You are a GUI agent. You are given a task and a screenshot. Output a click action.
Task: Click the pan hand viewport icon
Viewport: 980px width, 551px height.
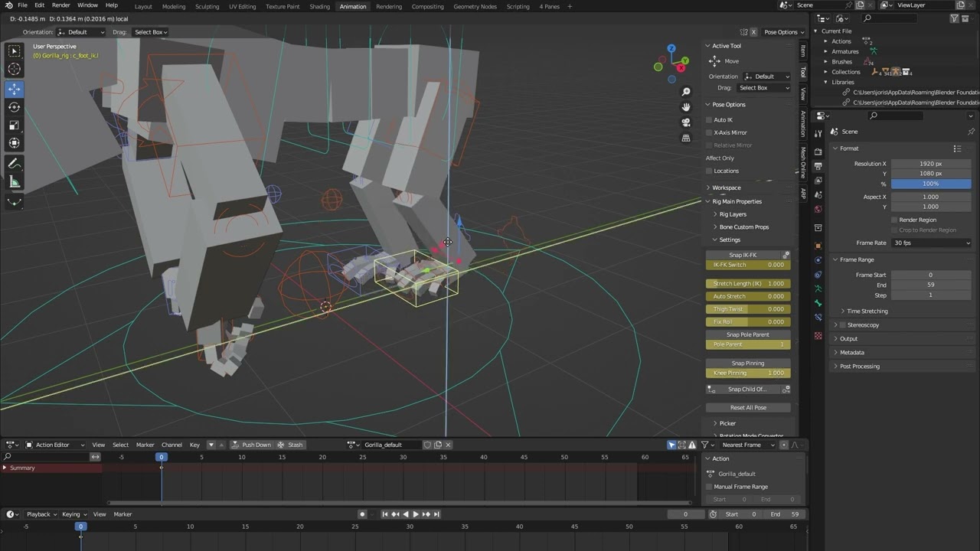click(686, 106)
